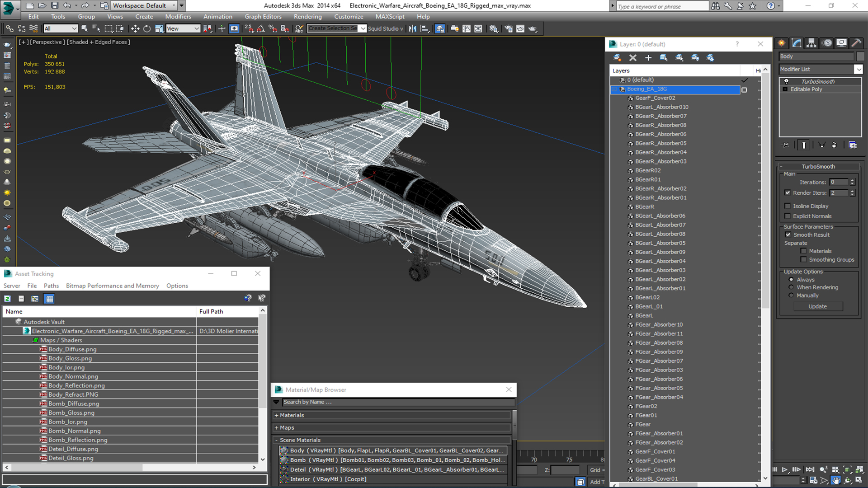Open the MAXScript menu
Image resolution: width=868 pixels, height=488 pixels.
point(390,17)
